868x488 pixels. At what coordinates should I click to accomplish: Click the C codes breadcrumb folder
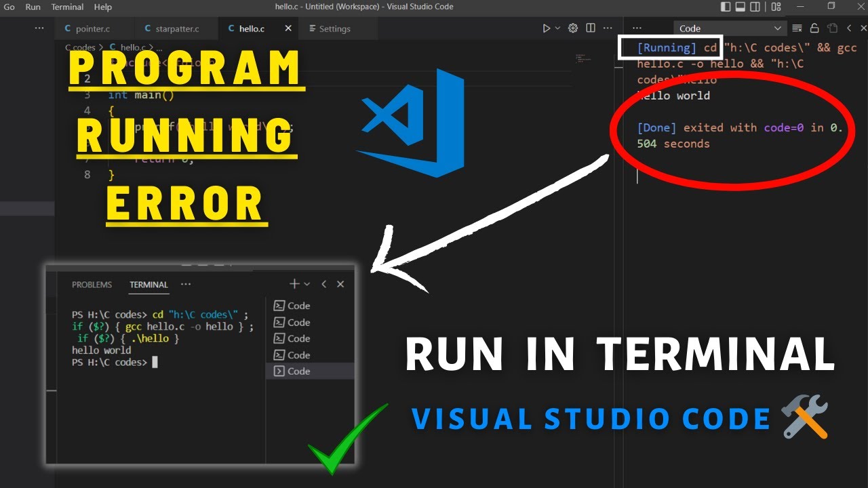coord(80,47)
